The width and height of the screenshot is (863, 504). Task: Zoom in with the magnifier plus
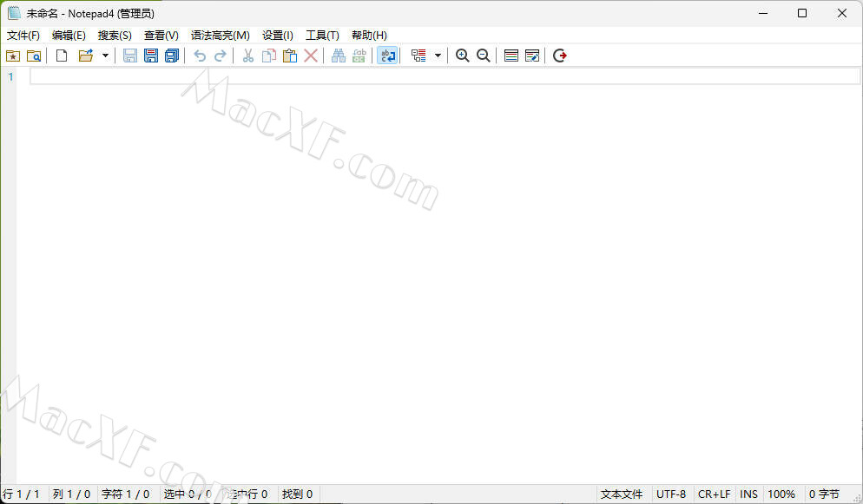pos(462,56)
